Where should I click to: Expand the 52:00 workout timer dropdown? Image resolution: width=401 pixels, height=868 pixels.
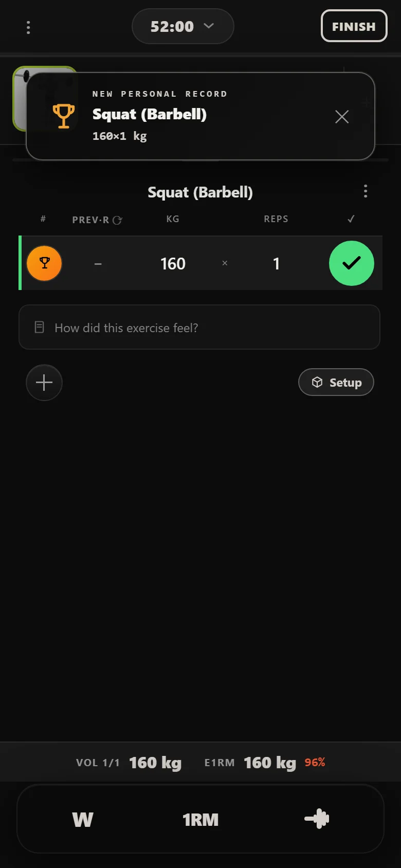(x=183, y=26)
